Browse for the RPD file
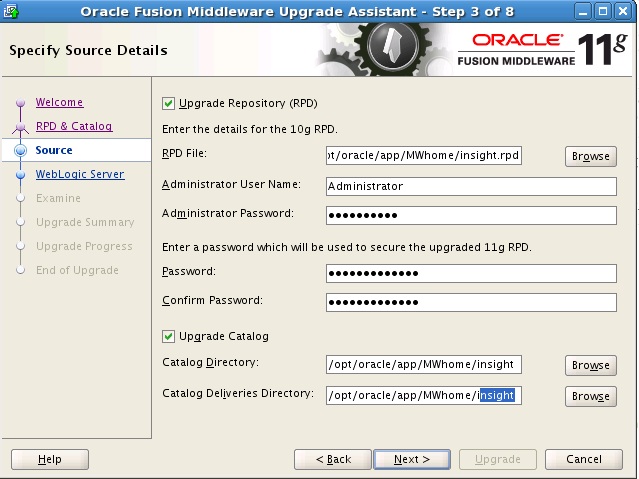639x479 pixels. (591, 156)
